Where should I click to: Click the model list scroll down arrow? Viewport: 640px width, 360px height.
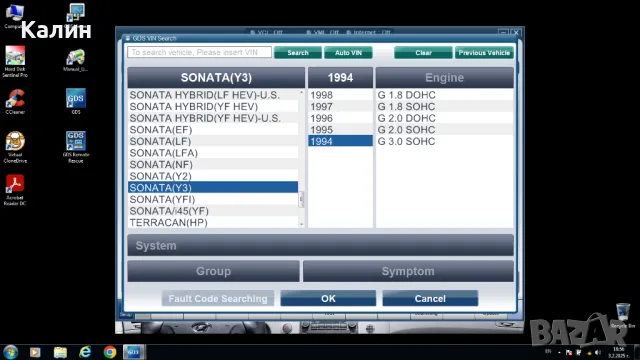(302, 224)
